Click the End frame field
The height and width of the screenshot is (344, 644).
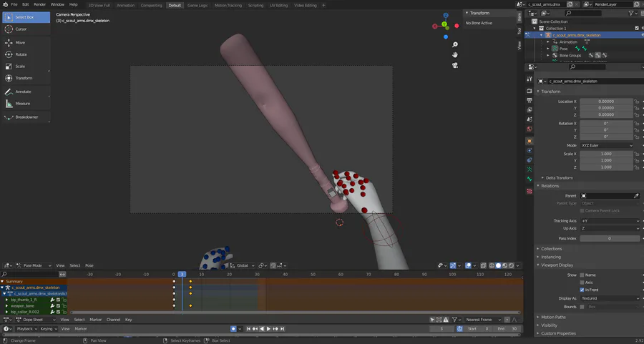pos(507,329)
